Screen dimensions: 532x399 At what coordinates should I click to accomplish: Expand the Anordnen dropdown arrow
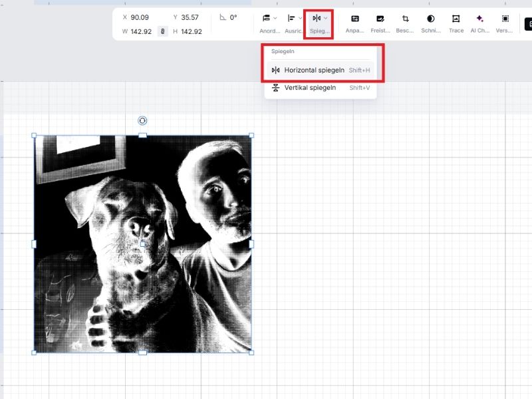pyautogui.click(x=275, y=18)
